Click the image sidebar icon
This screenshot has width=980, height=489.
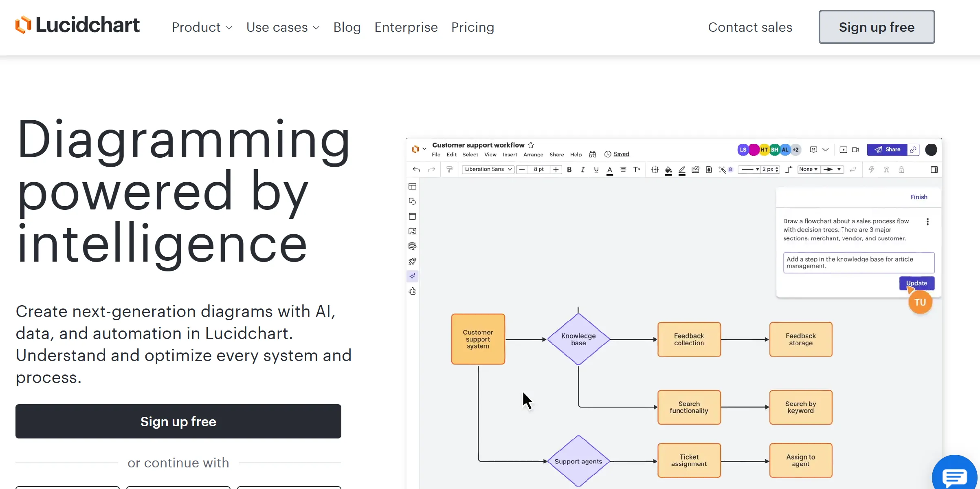(412, 231)
